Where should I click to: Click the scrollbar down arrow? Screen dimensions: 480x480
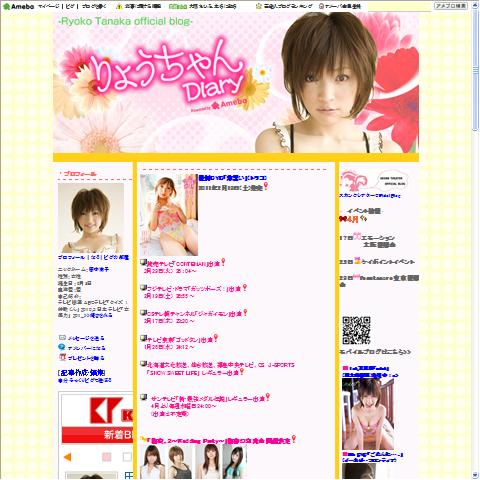click(475, 475)
